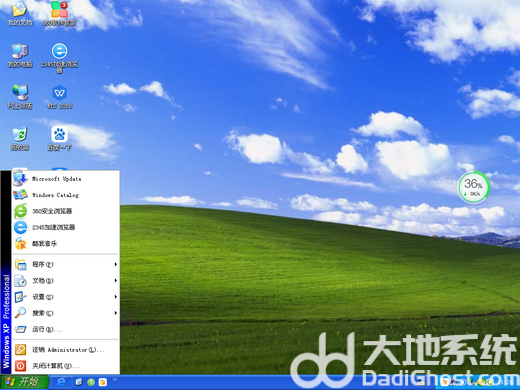Screen dimensions: 520x390
Task: Expand the 程序(P) submenu arrow
Action: tap(116, 264)
